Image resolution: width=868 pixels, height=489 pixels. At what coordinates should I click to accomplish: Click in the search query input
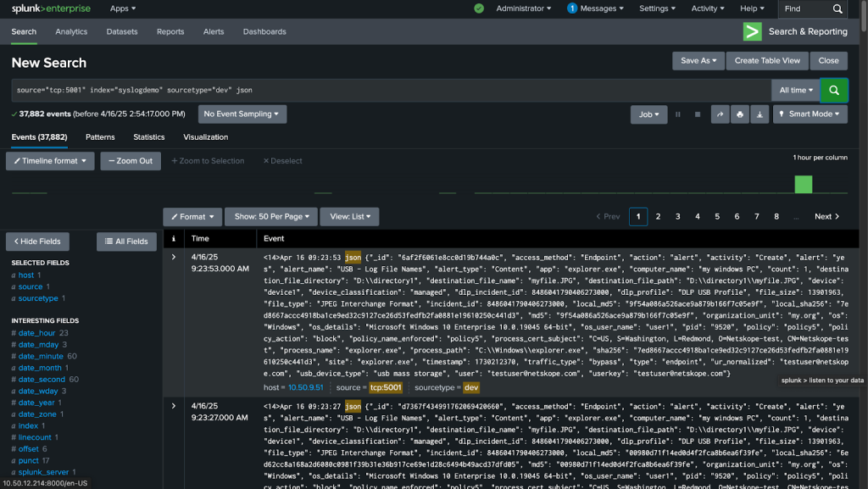tap(391, 90)
